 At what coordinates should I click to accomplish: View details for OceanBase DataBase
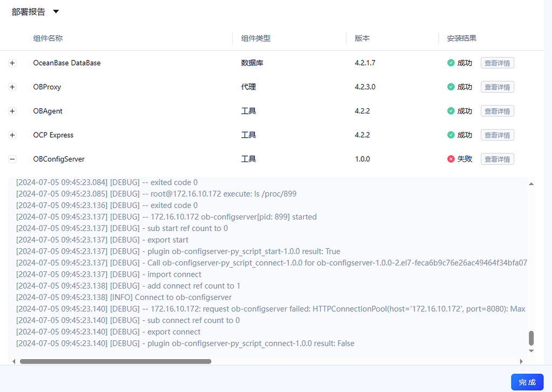click(498, 63)
